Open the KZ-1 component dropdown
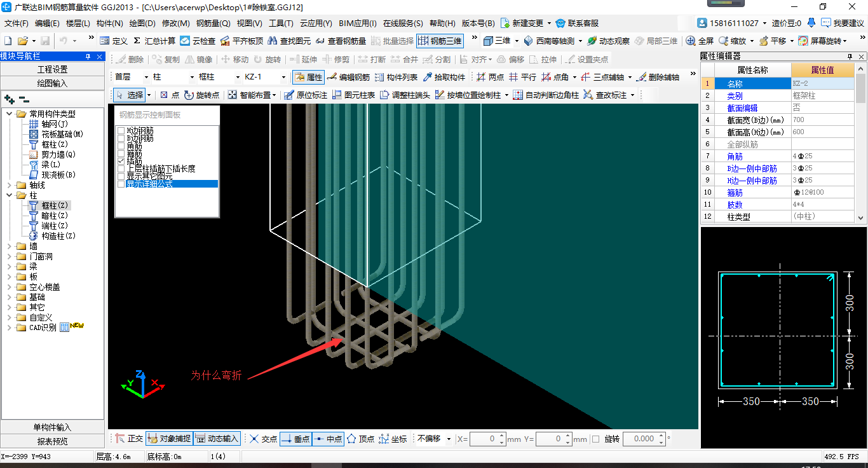Screen dimensions: 868x468 click(283, 77)
